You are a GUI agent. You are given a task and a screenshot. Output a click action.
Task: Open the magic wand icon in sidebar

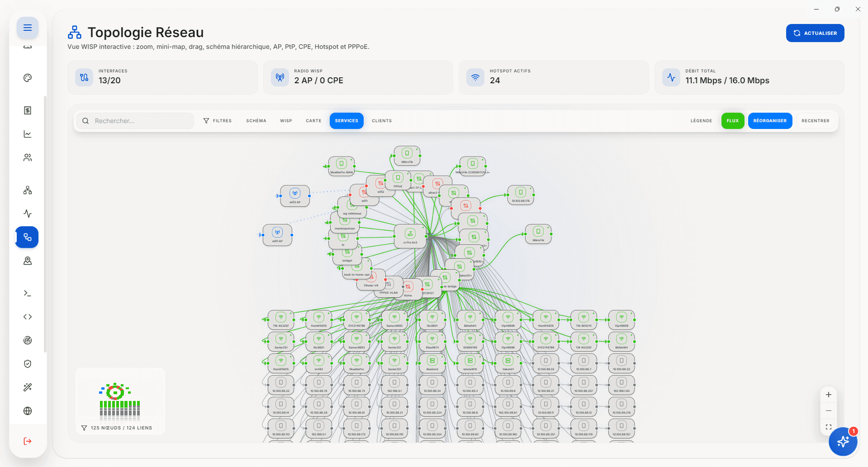pos(28,387)
